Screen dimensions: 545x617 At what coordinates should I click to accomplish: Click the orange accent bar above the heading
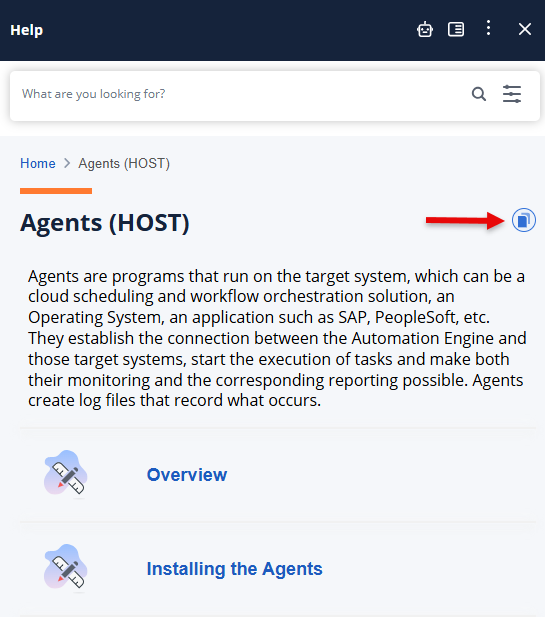click(x=56, y=191)
